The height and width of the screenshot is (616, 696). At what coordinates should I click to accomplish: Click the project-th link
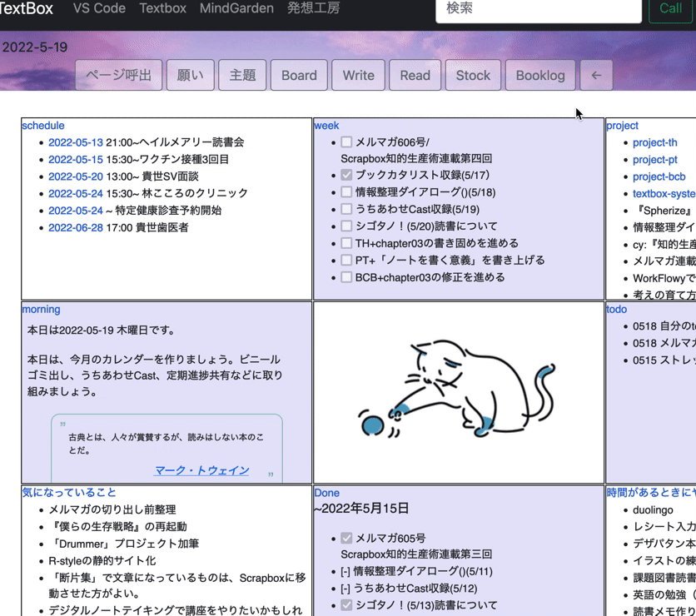tap(654, 142)
